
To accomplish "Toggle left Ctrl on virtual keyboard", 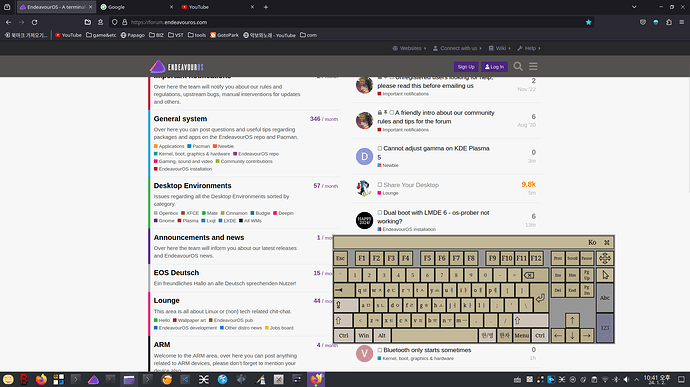I will (x=344, y=335).
